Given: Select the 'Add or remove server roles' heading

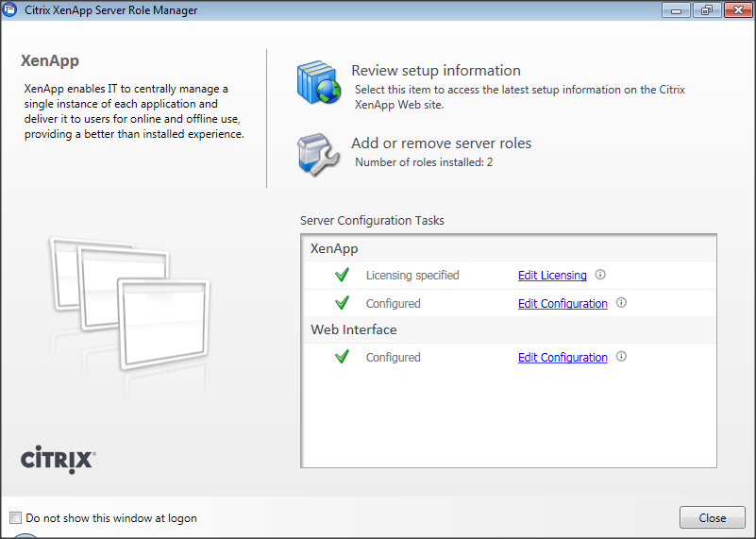Looking at the screenshot, I should 441,143.
